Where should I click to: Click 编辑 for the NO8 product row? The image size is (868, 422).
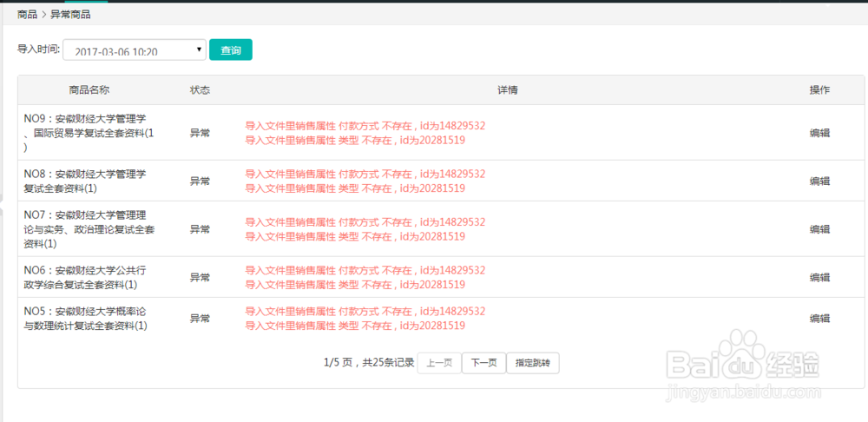(820, 181)
